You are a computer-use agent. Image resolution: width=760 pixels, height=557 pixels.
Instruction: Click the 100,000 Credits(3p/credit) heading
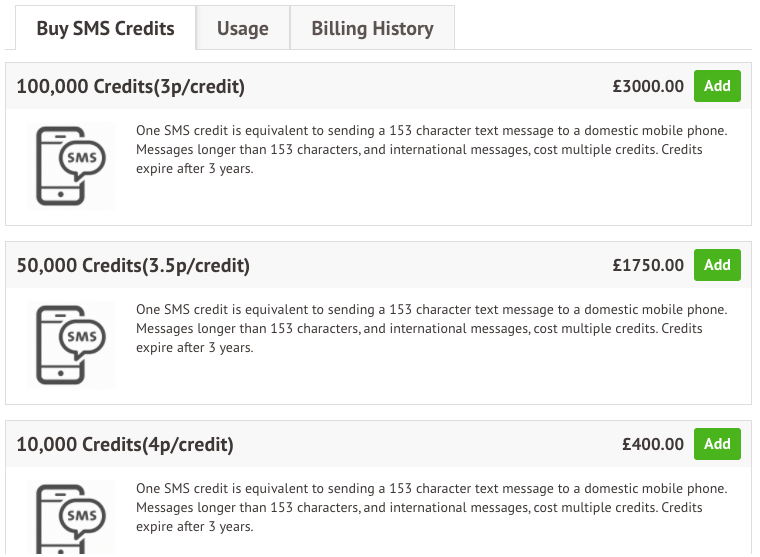(131, 86)
